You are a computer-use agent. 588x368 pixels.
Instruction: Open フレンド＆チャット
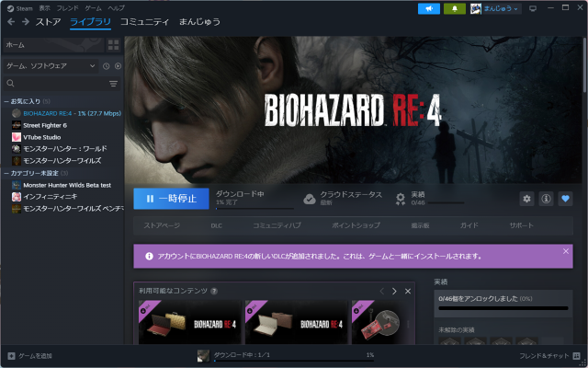tap(549, 356)
